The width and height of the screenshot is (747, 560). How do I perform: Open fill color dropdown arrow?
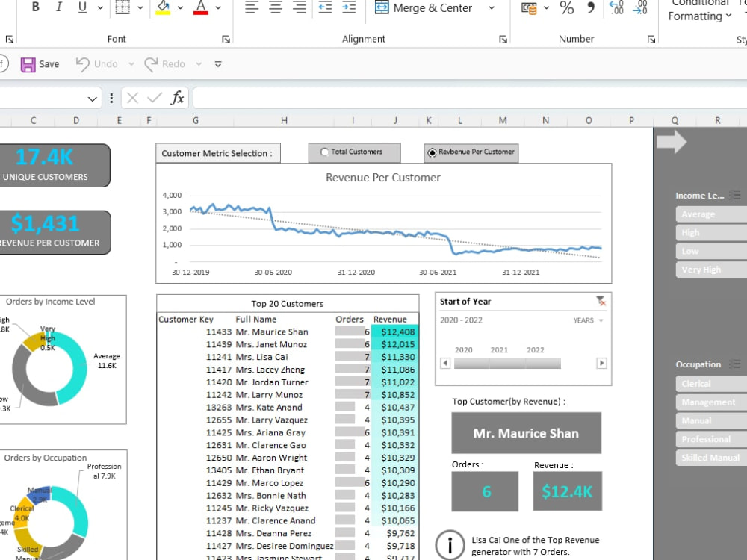pyautogui.click(x=180, y=7)
